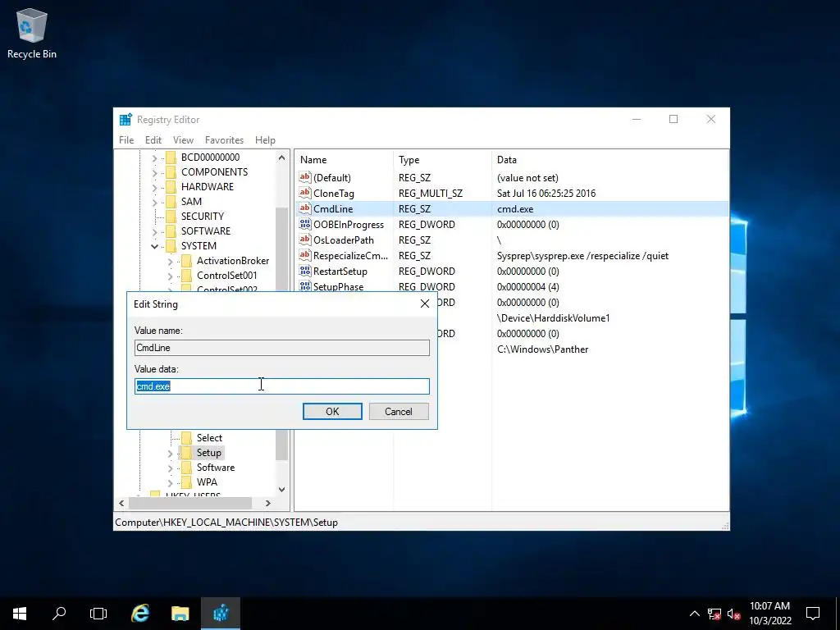Click the network status tray icon
The width and height of the screenshot is (840, 630).
pyautogui.click(x=714, y=614)
